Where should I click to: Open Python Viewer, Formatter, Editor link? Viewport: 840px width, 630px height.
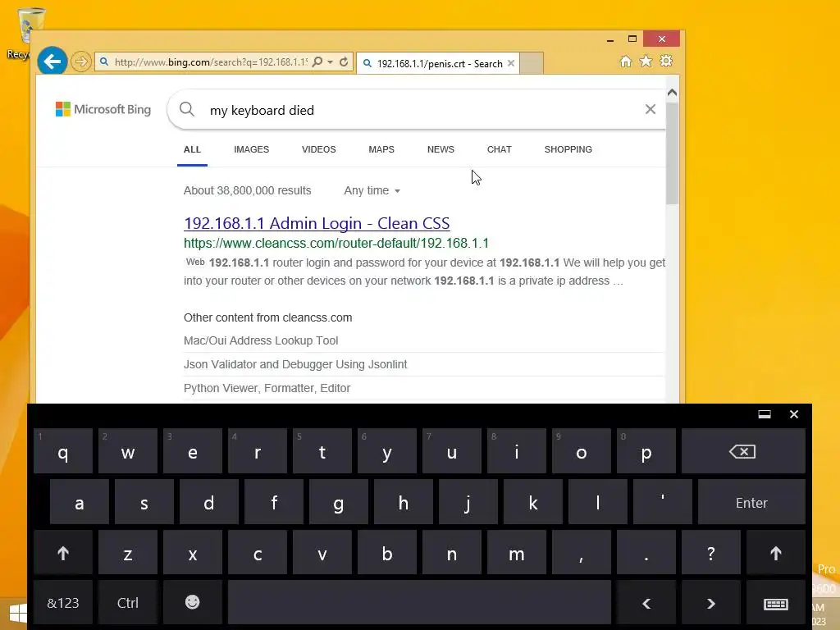267,388
